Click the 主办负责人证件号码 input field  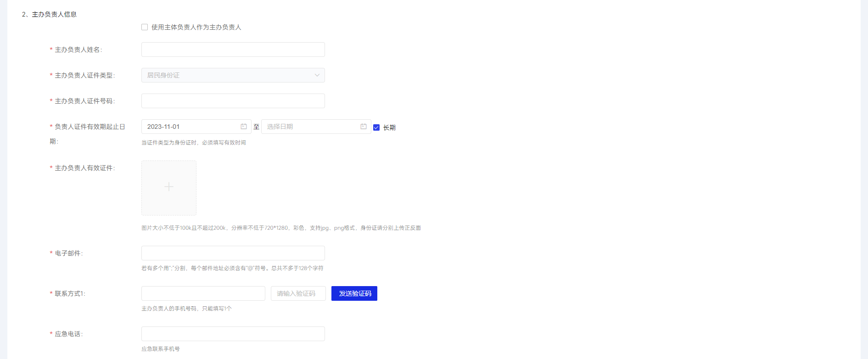coord(233,101)
